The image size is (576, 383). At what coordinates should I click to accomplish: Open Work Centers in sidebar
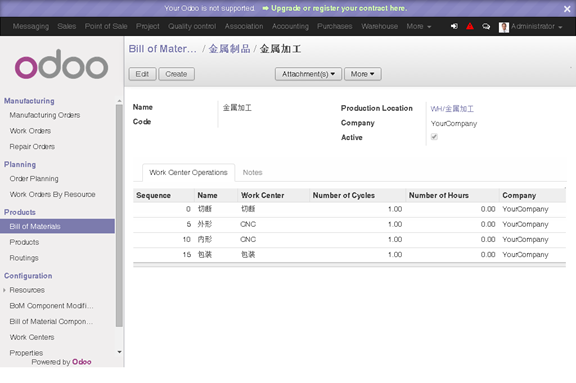32,337
